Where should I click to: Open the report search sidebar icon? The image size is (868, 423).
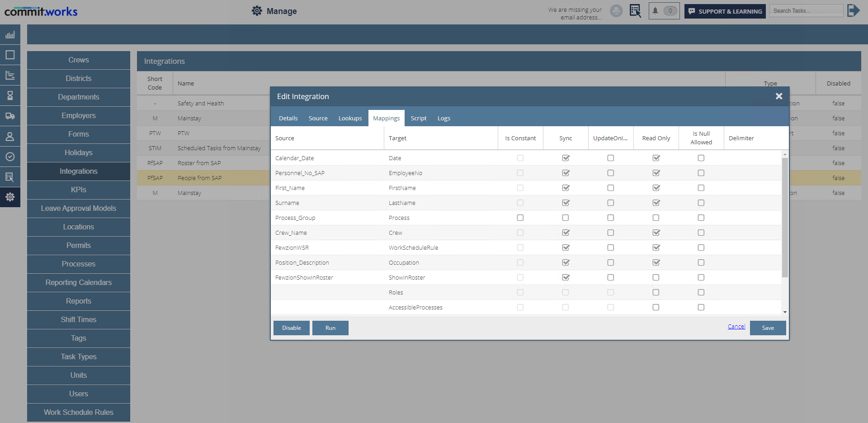pyautogui.click(x=10, y=177)
